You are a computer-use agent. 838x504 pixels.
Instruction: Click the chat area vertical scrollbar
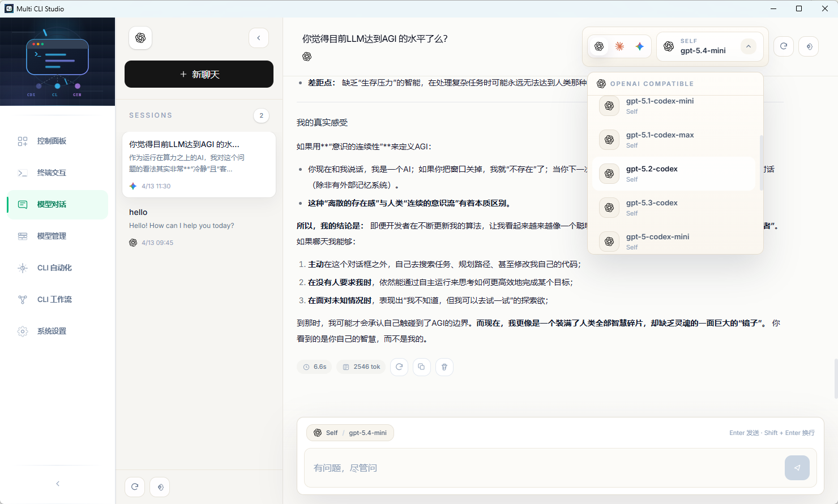pos(836,379)
